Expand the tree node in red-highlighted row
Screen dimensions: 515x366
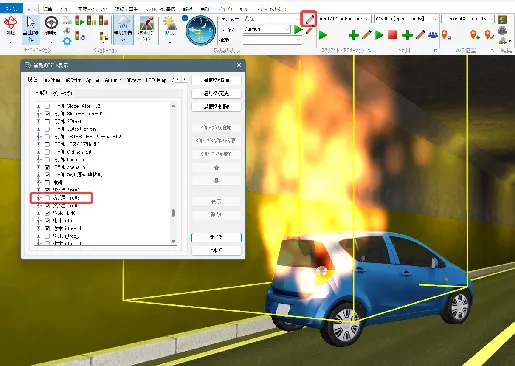tap(39, 198)
